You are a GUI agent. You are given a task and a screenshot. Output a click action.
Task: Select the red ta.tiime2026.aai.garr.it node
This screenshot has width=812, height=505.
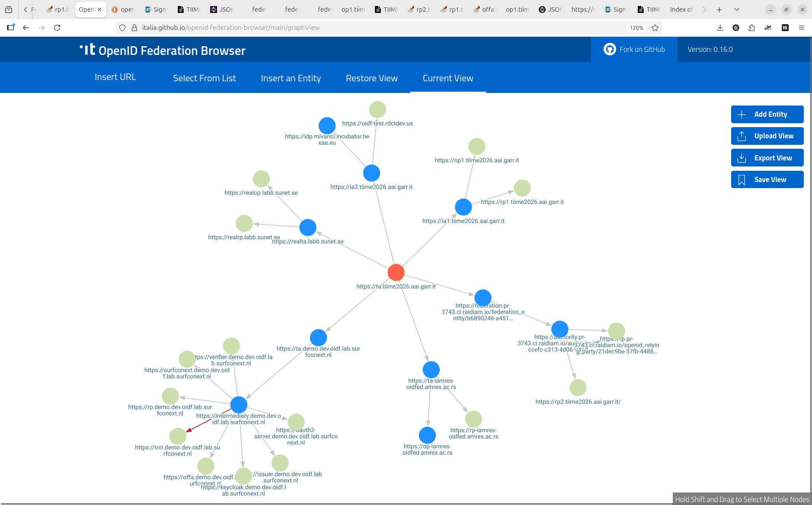point(396,272)
